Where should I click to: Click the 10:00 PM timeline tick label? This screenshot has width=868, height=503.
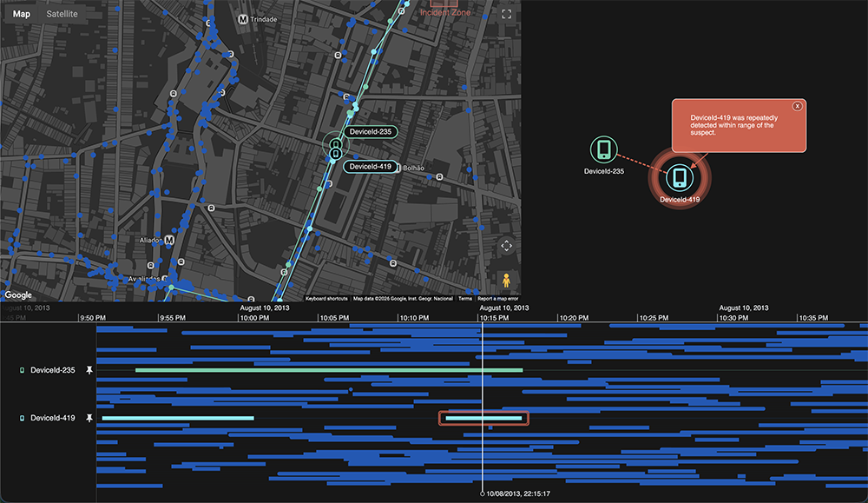click(254, 318)
